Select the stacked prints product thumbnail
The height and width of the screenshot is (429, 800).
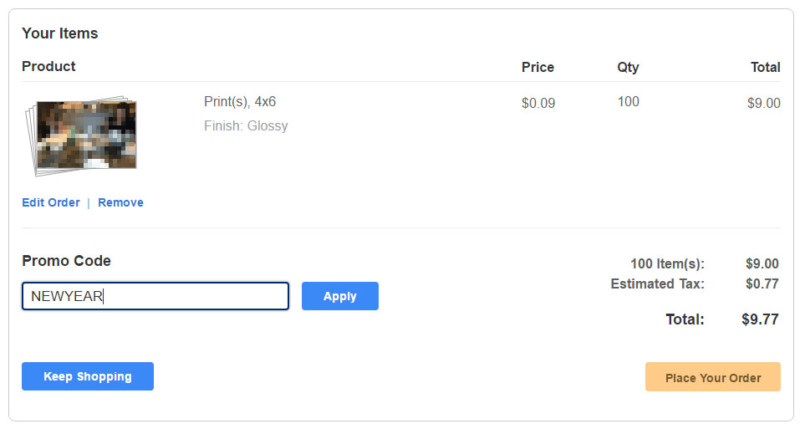(x=82, y=136)
